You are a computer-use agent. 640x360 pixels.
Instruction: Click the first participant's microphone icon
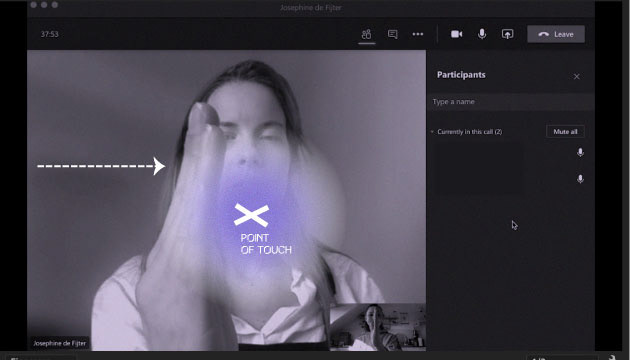(x=580, y=153)
